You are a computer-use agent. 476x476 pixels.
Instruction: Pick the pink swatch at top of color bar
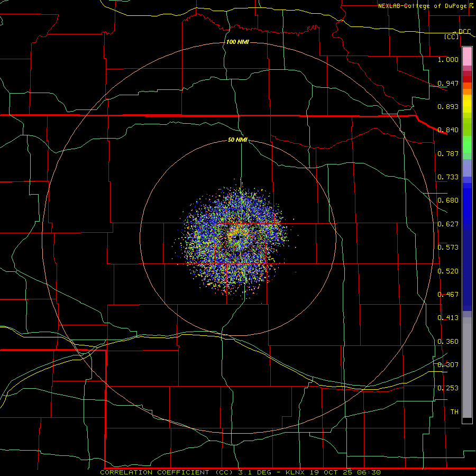coord(467,56)
